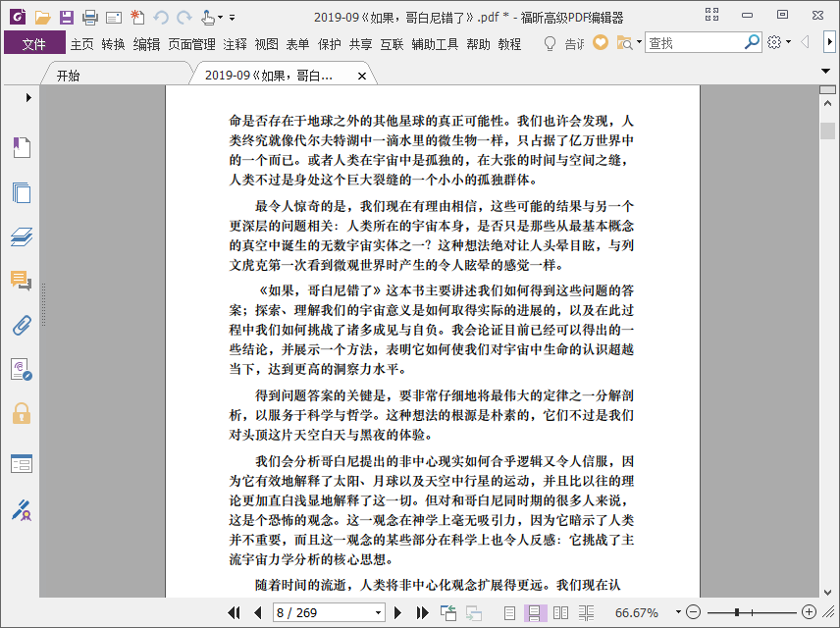Click the previous view icon in the status bar

pos(447,612)
